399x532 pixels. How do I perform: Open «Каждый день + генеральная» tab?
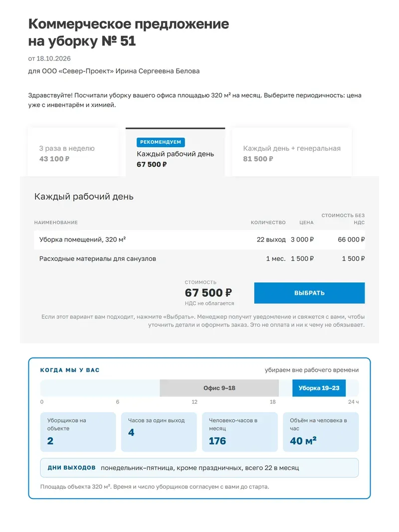pos(292,153)
